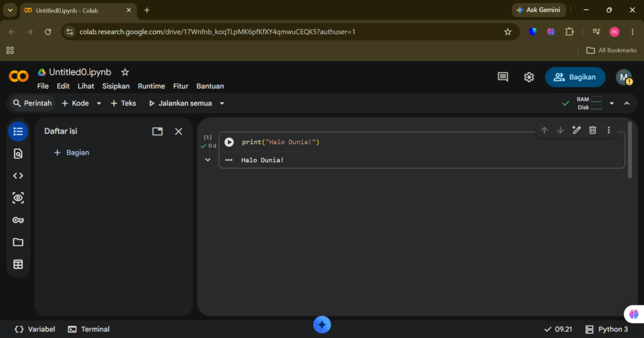Open All Bookmarks folder

coord(611,50)
